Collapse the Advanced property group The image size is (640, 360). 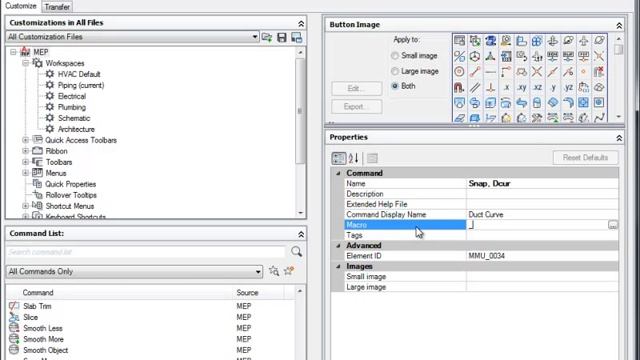tap(338, 246)
